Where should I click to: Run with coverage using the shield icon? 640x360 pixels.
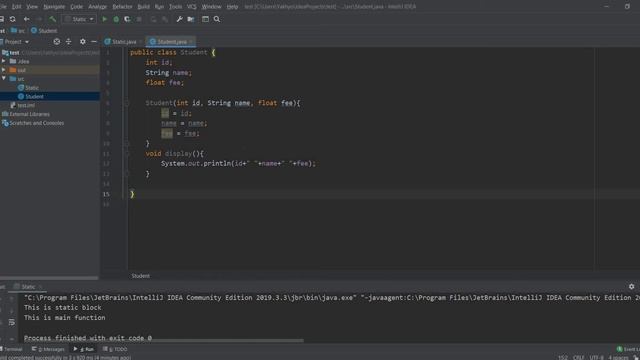127,19
